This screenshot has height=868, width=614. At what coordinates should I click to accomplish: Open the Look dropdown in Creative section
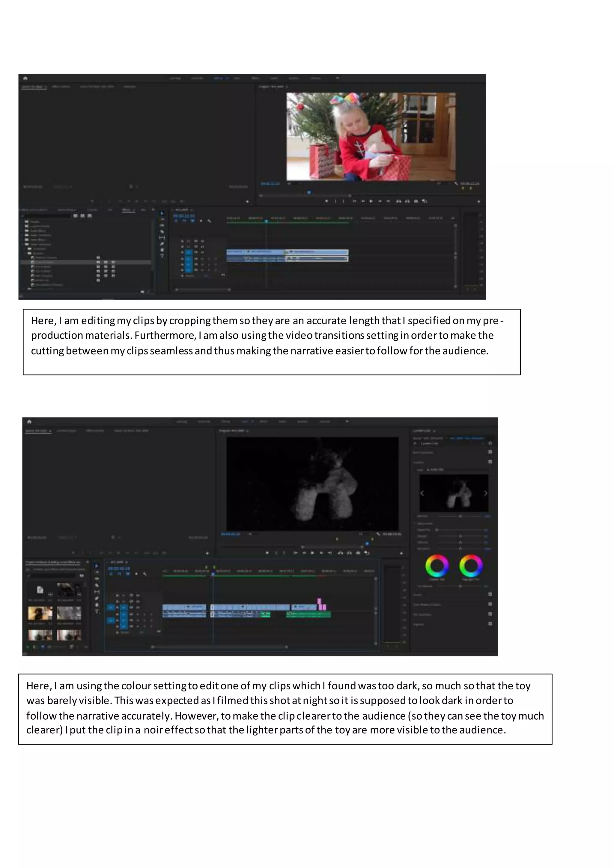[454, 470]
